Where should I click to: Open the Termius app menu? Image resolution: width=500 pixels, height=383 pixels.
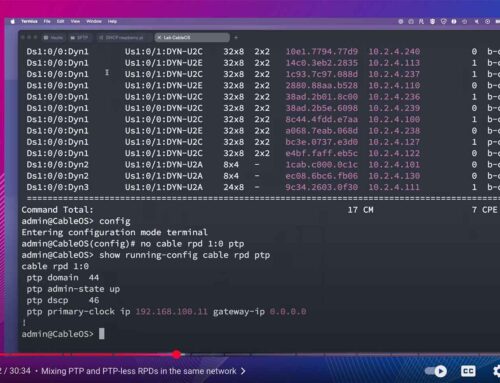pos(29,21)
